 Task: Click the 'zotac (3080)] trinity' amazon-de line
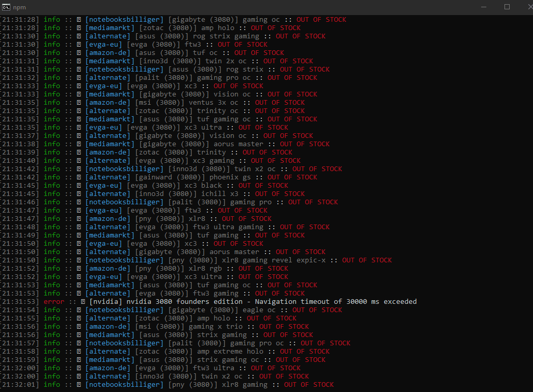tap(146, 152)
